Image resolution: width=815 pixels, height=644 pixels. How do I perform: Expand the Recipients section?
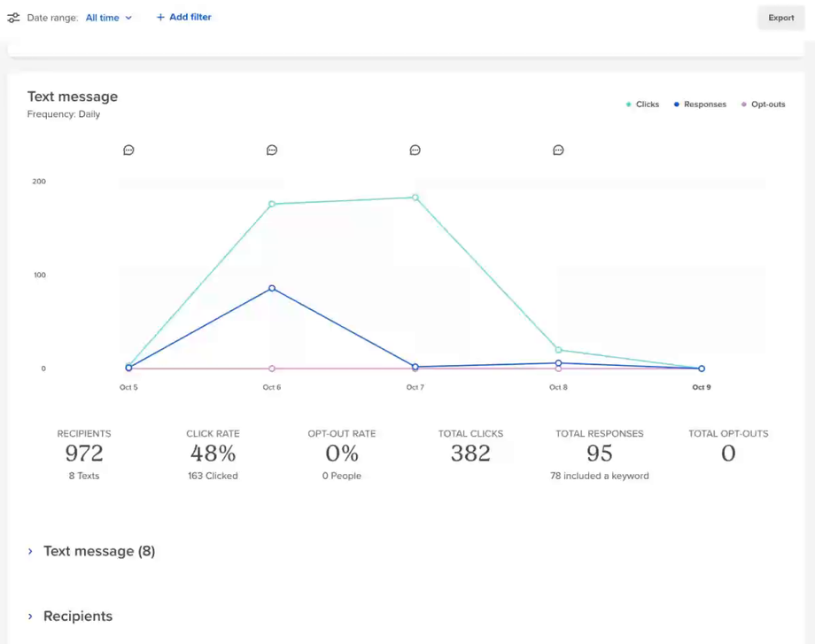click(70, 616)
